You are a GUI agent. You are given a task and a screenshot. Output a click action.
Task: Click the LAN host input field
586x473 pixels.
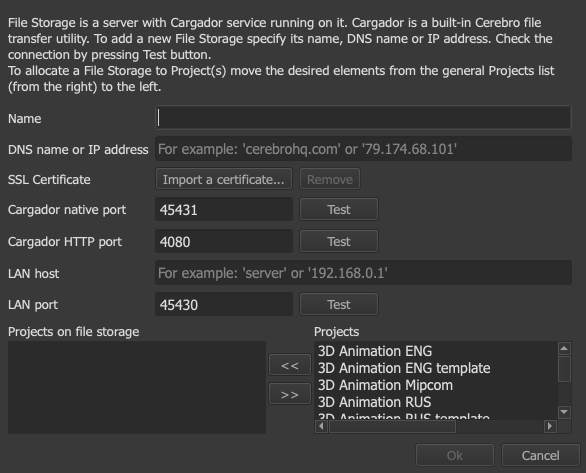[x=363, y=273]
